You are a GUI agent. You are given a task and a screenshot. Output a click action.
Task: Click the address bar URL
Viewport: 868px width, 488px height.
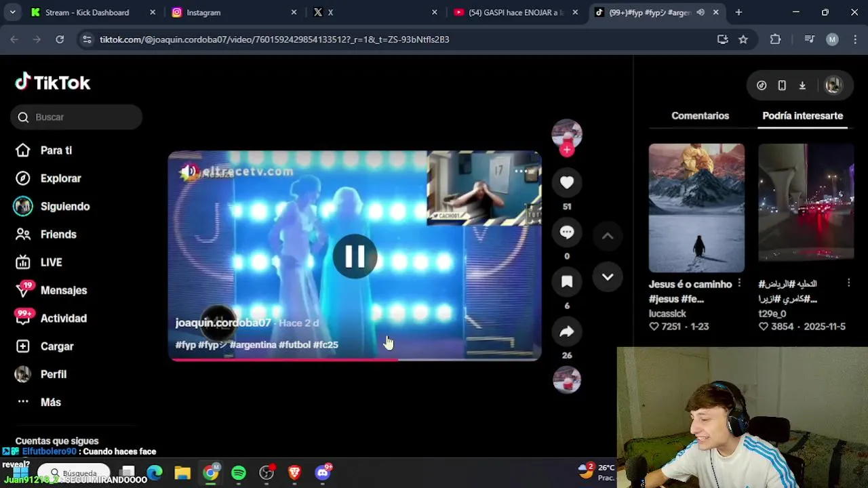point(275,39)
